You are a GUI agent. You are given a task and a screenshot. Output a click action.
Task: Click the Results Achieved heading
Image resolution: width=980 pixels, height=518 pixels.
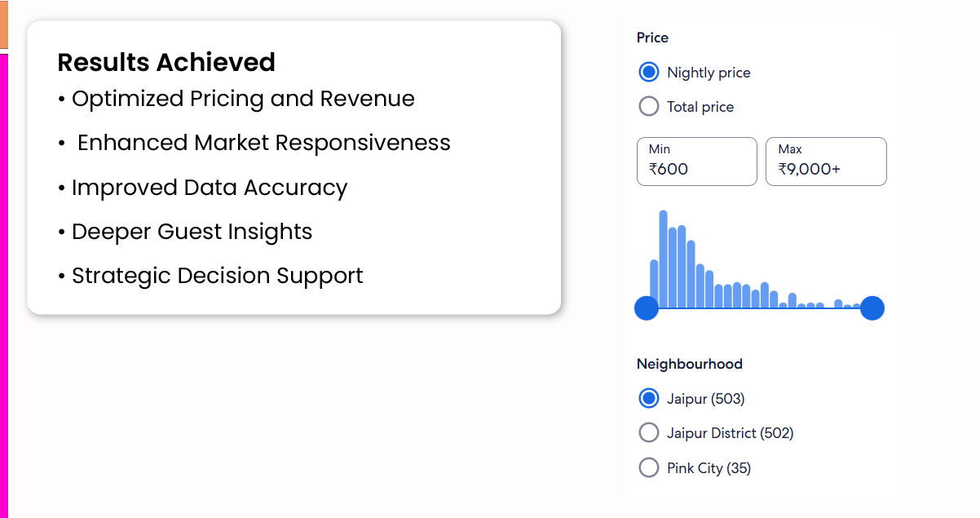[166, 63]
